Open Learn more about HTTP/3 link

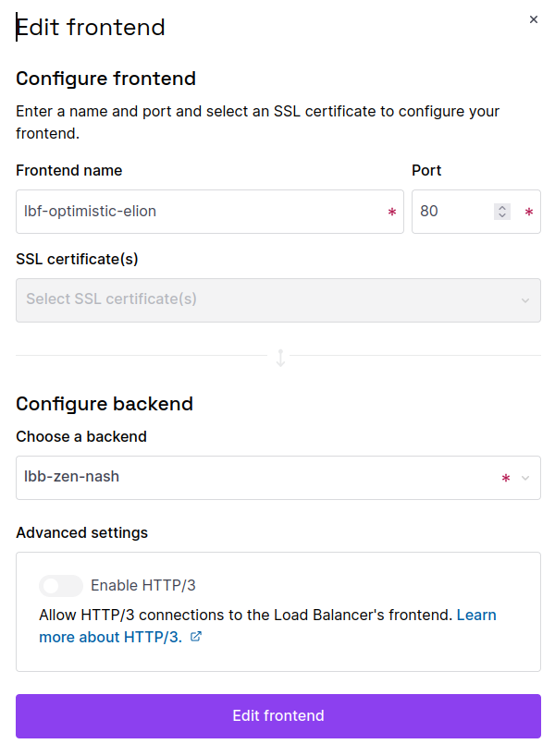click(x=476, y=615)
